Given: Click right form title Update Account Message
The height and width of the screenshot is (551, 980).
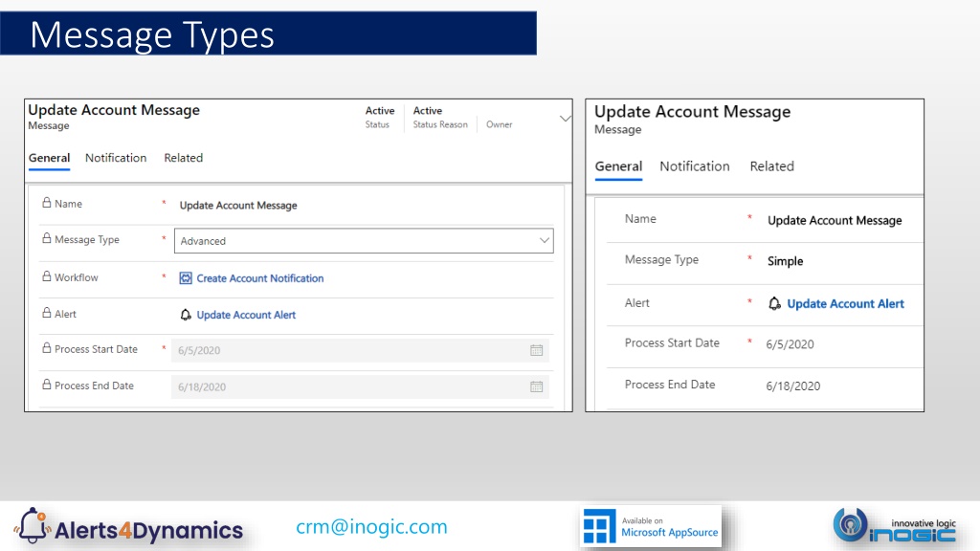Looking at the screenshot, I should point(692,111).
